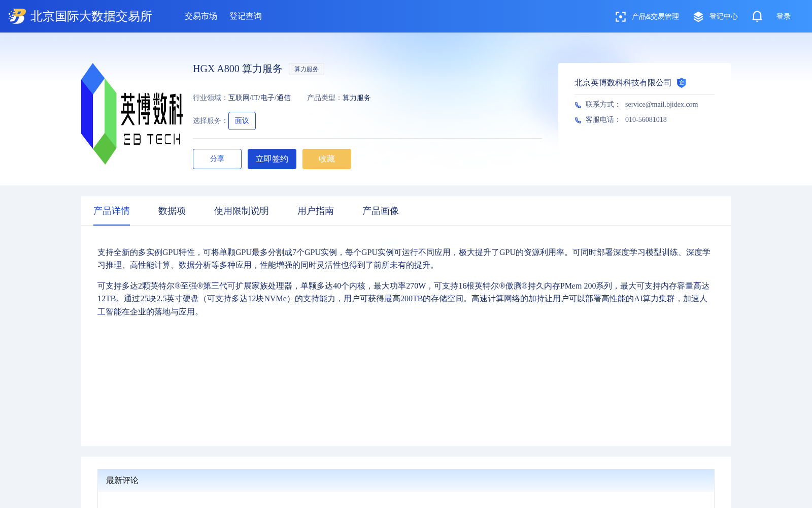The image size is (812, 508).
Task: Click the 收藏 button
Action: click(327, 159)
